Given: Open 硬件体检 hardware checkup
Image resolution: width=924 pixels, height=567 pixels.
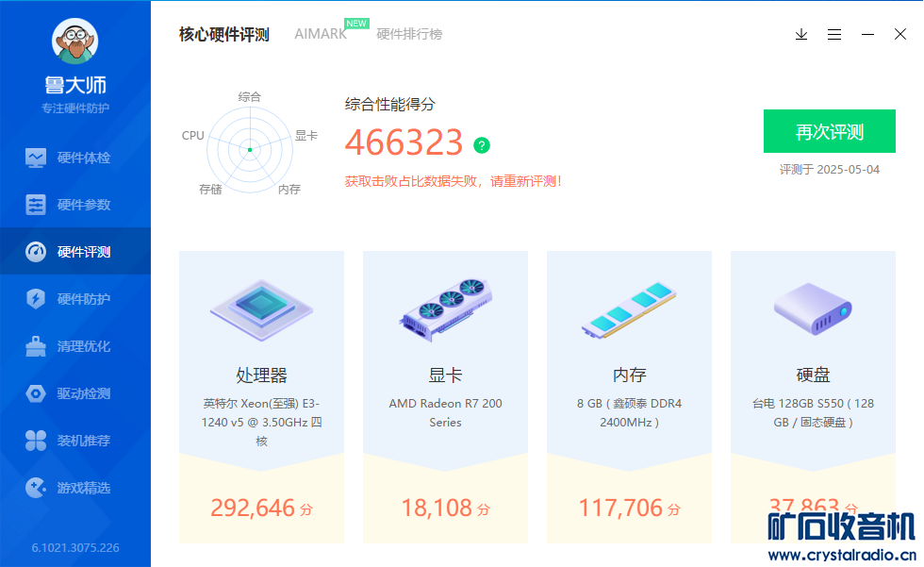Looking at the screenshot, I should click(x=75, y=158).
